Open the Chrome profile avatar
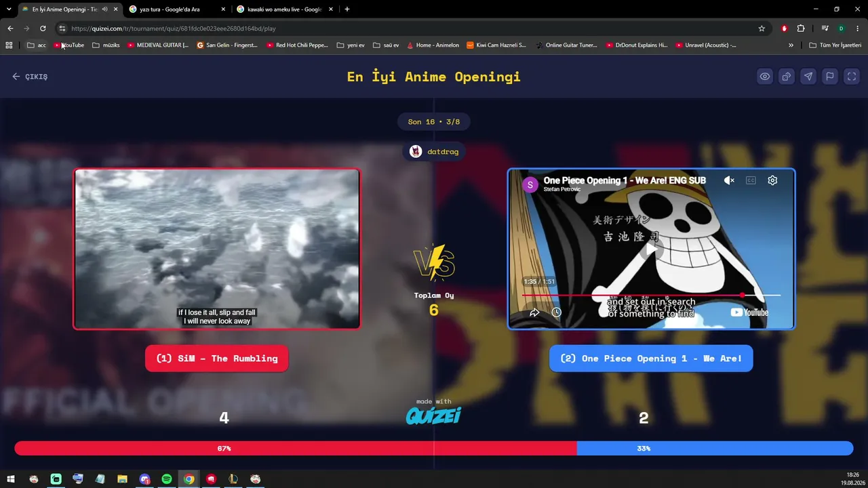The width and height of the screenshot is (868, 488). tap(841, 28)
